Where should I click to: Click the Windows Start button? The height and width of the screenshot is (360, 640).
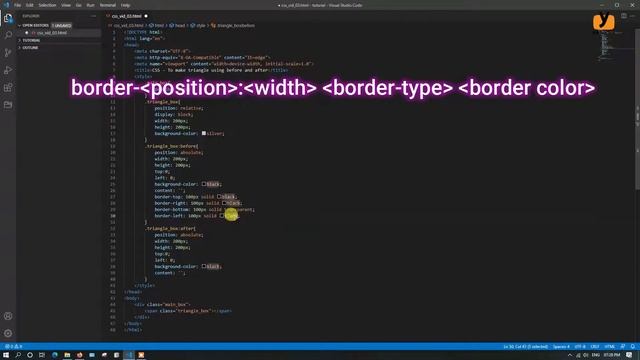click(x=6, y=355)
